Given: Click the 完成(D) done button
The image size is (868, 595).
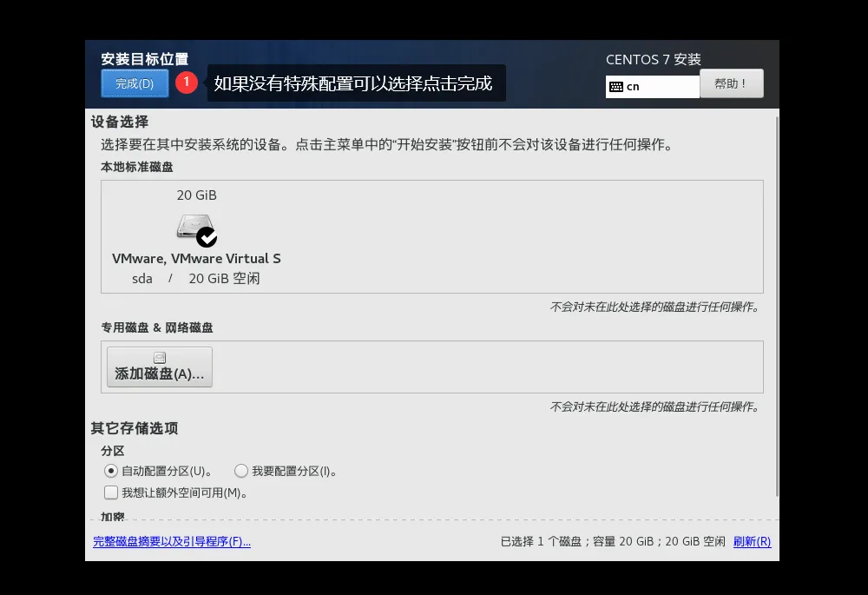Looking at the screenshot, I should (135, 83).
